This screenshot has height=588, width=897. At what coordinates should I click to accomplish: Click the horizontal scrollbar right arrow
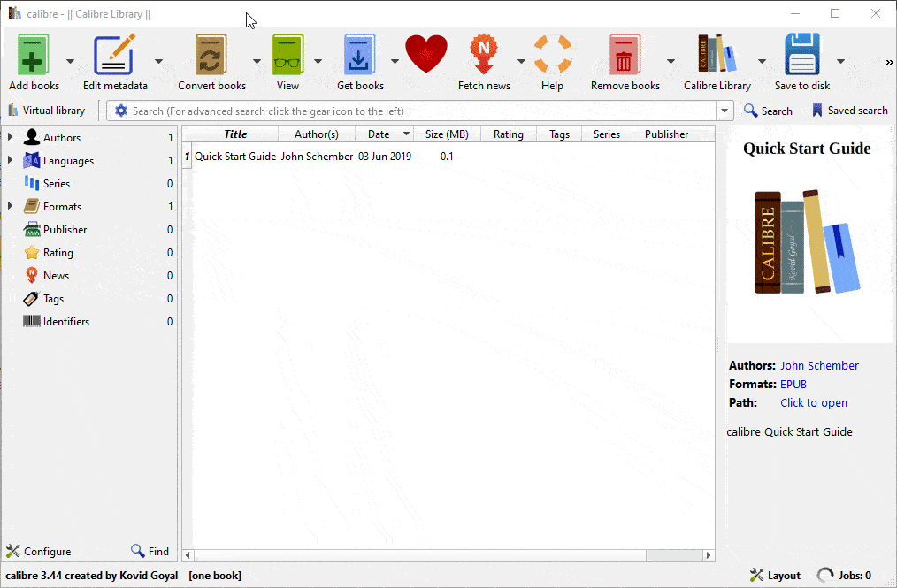pos(709,554)
